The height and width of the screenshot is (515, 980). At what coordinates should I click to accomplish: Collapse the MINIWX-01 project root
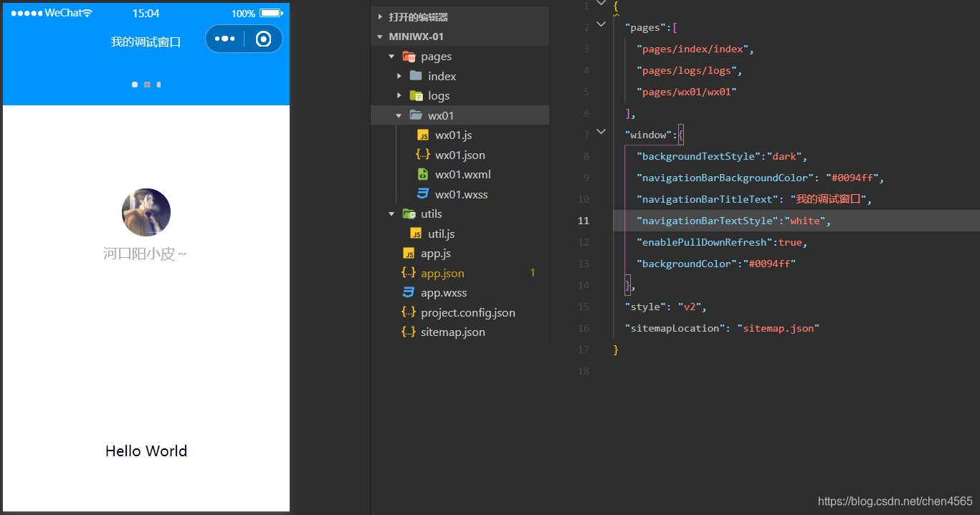coord(380,37)
